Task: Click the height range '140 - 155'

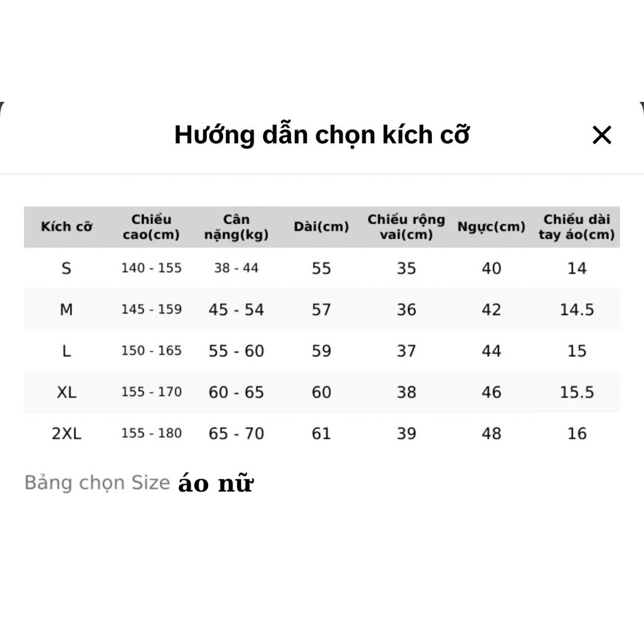Action: click(151, 269)
